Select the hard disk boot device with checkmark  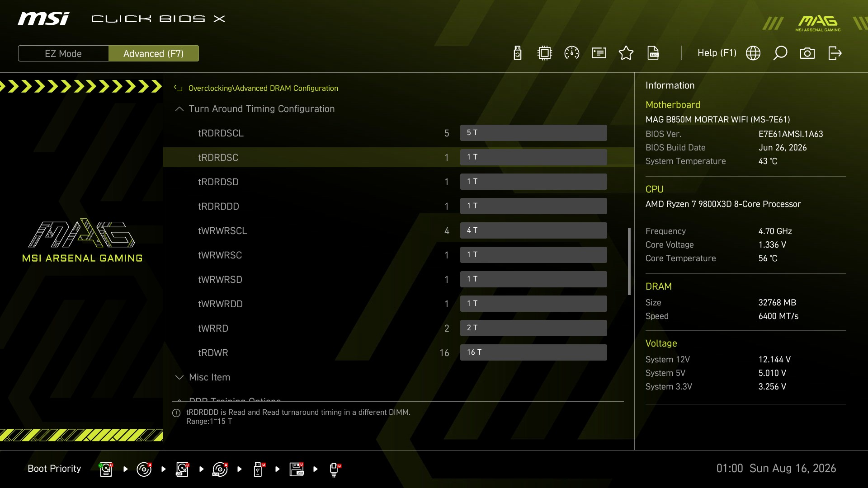106,469
